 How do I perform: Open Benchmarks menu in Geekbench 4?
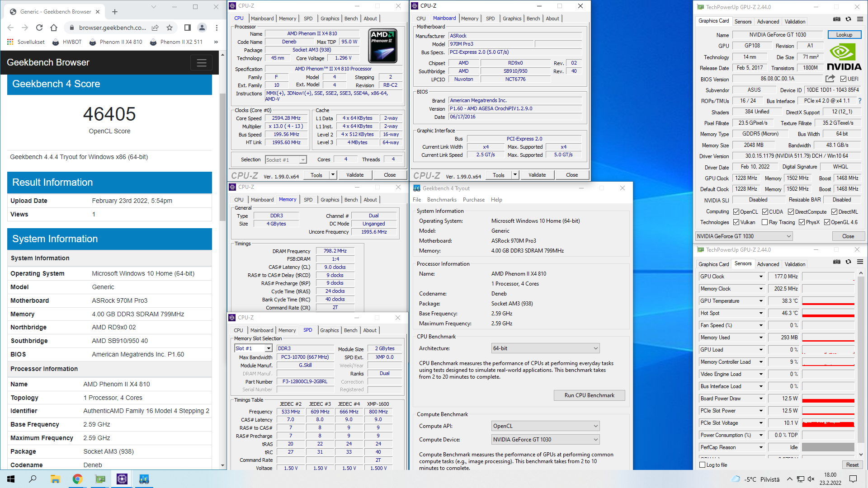(x=442, y=200)
